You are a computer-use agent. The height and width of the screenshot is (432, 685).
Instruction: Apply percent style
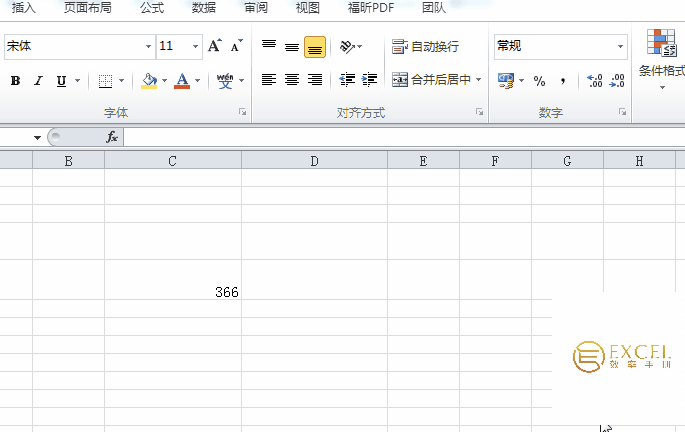coord(540,81)
